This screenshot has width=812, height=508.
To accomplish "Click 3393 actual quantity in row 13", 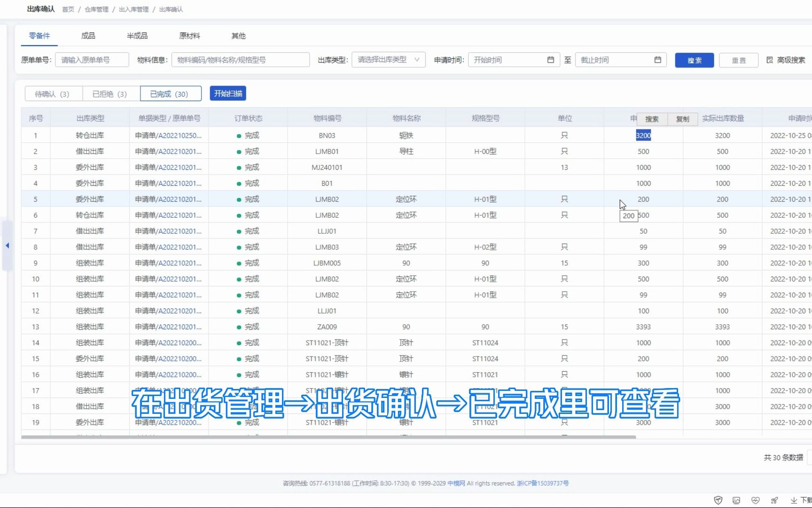I will pos(723,327).
